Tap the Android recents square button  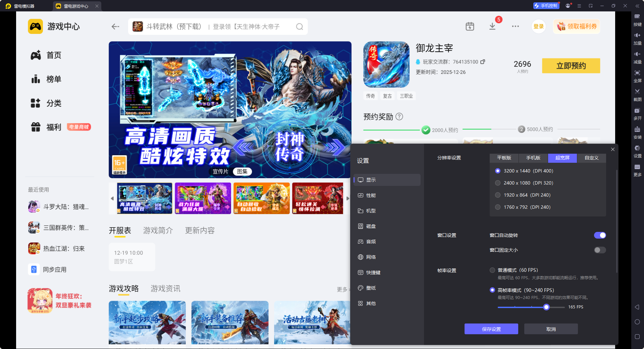pos(637,337)
